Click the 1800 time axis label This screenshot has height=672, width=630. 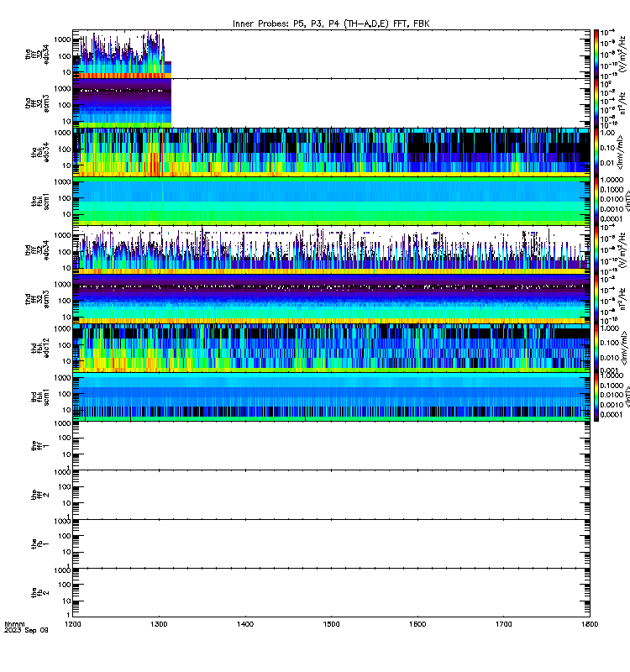pyautogui.click(x=590, y=624)
